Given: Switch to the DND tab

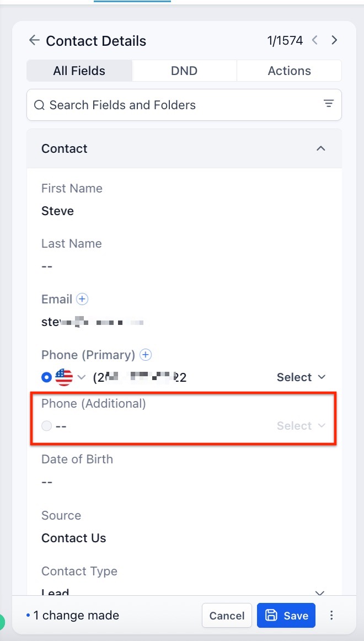Looking at the screenshot, I should click(184, 71).
